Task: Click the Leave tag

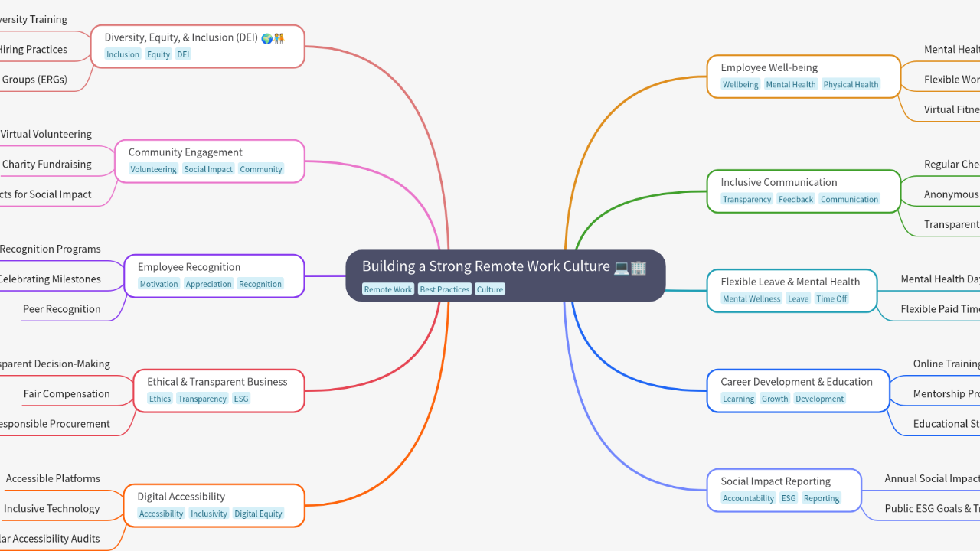Action: click(798, 298)
